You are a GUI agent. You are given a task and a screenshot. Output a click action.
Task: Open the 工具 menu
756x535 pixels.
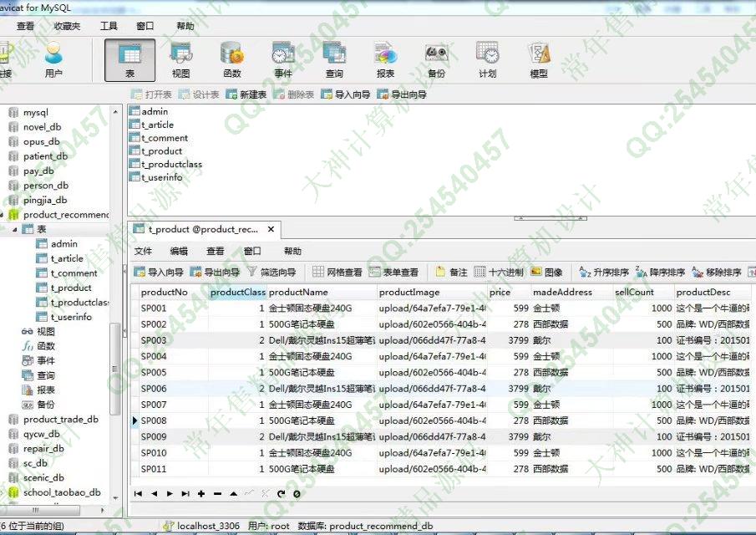109,26
